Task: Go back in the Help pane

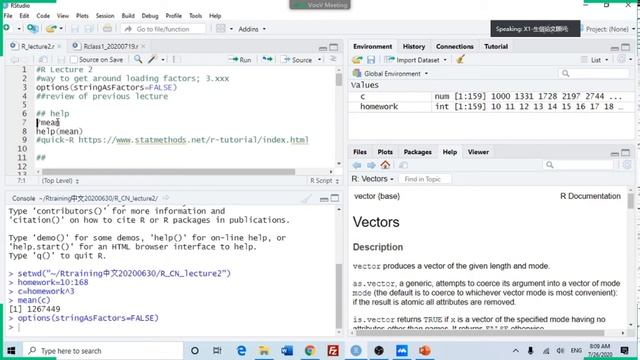Action: click(x=357, y=165)
